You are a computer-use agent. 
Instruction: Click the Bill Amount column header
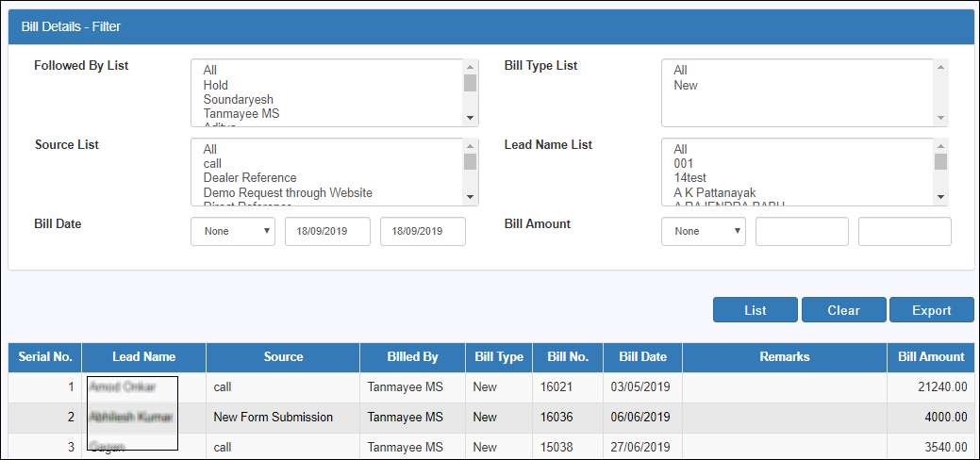coord(931,357)
